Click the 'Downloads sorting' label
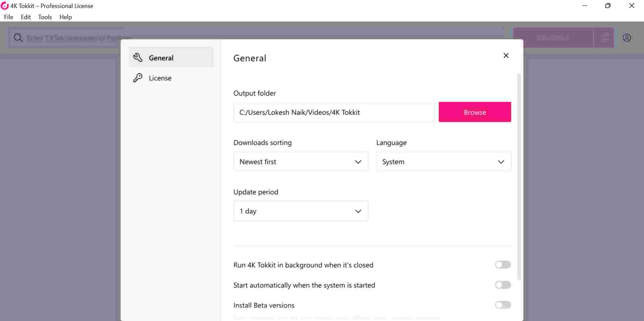Screen dimensions: 644x321 (x=263, y=142)
